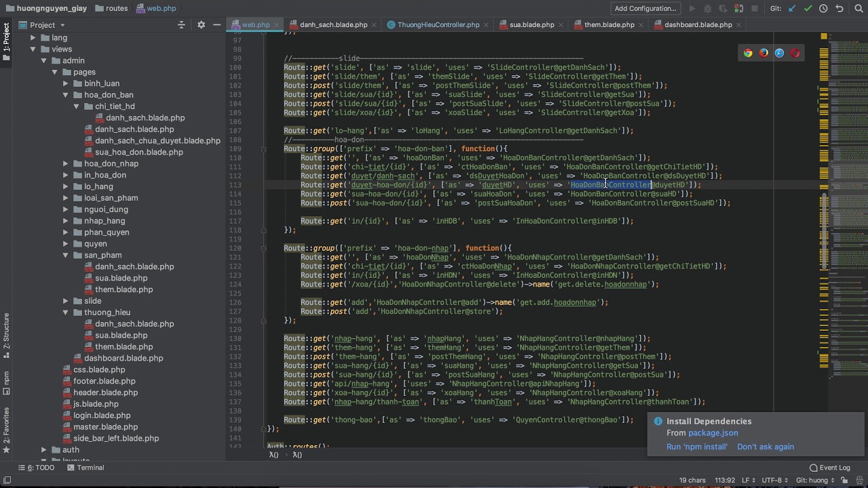Open UTF-8 encoding selector in status bar

[x=776, y=481]
